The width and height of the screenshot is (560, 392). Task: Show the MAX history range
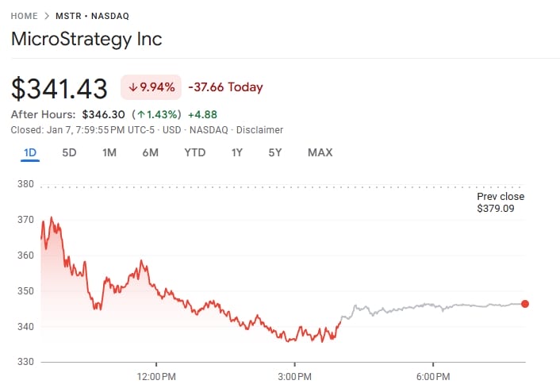tap(320, 152)
